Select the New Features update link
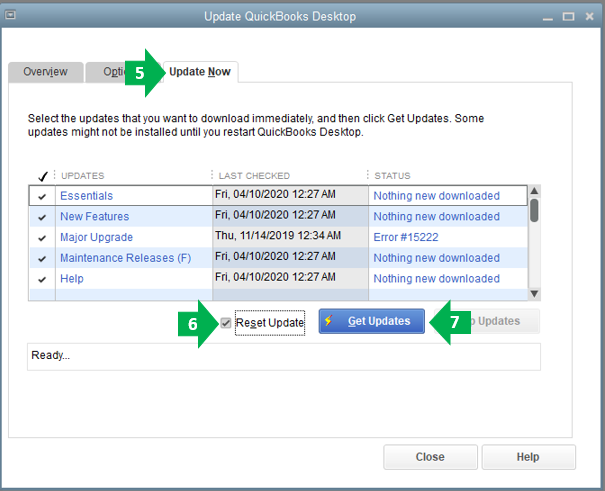The height and width of the screenshot is (491, 605). (95, 216)
